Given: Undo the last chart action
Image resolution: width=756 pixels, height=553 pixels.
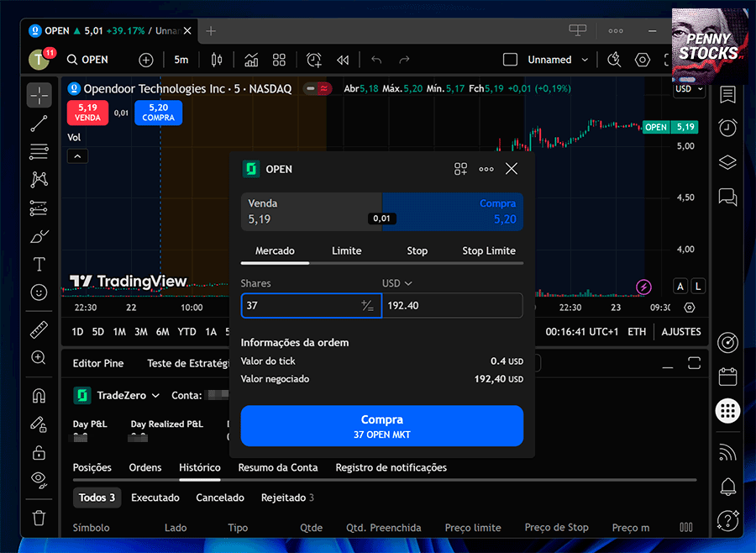Looking at the screenshot, I should (x=376, y=60).
